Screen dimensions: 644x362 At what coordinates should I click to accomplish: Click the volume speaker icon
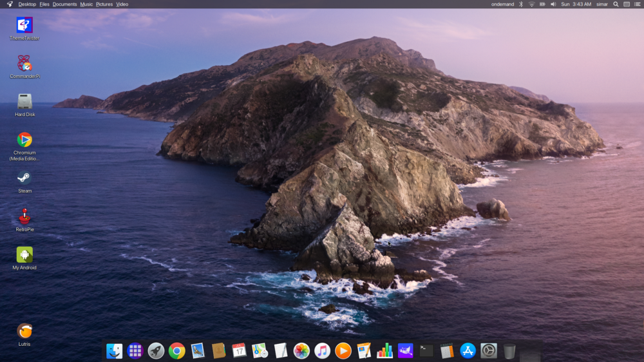(x=553, y=5)
